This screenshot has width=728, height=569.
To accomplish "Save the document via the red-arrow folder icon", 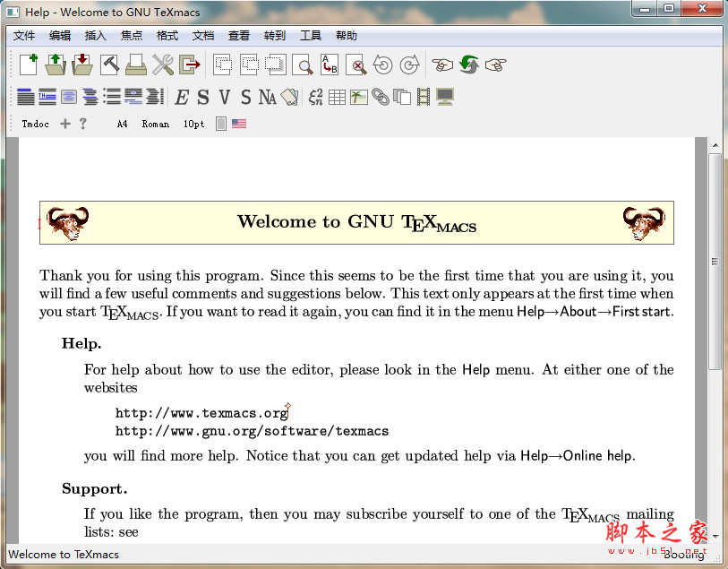I will pos(82,65).
